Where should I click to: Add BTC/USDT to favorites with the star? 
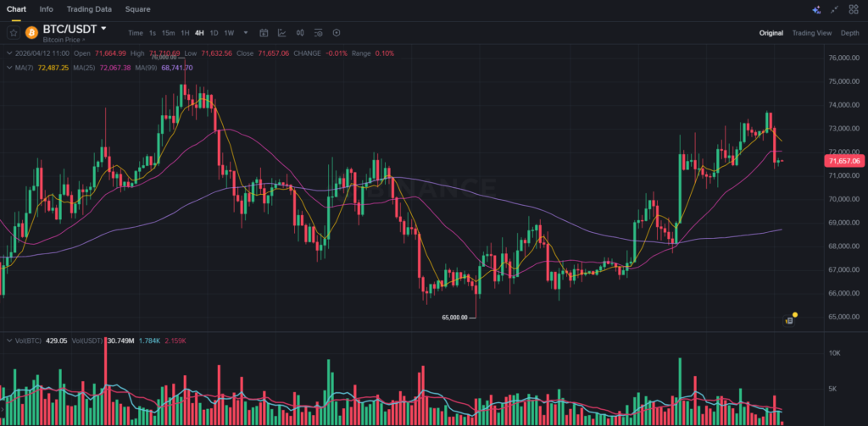13,33
